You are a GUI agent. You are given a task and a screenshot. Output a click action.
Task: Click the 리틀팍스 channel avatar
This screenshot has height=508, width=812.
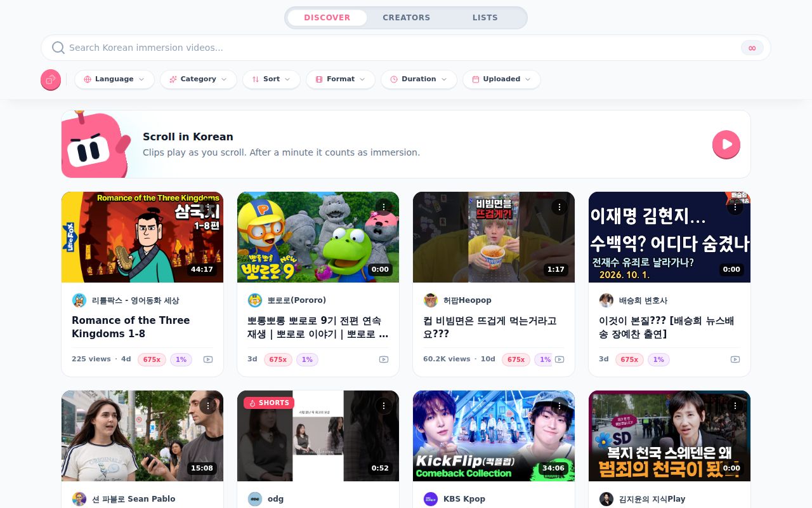coord(79,300)
